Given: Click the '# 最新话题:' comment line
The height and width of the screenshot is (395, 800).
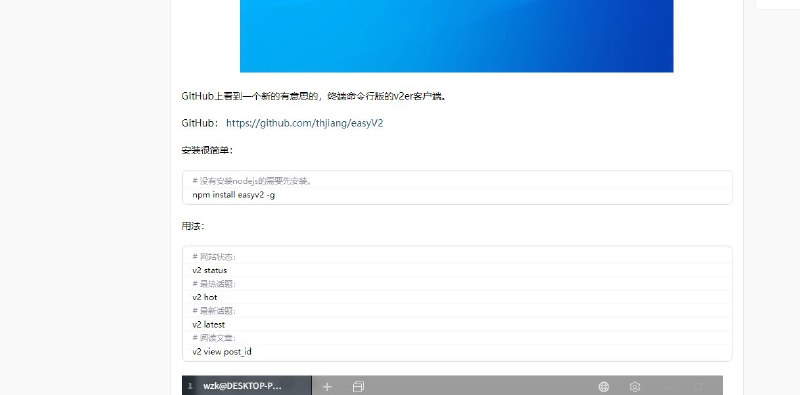Looking at the screenshot, I should (214, 311).
